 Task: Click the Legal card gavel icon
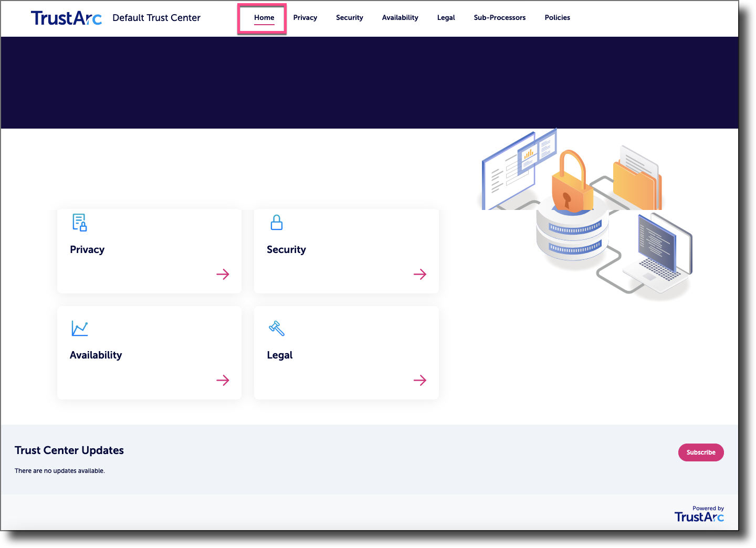click(277, 329)
